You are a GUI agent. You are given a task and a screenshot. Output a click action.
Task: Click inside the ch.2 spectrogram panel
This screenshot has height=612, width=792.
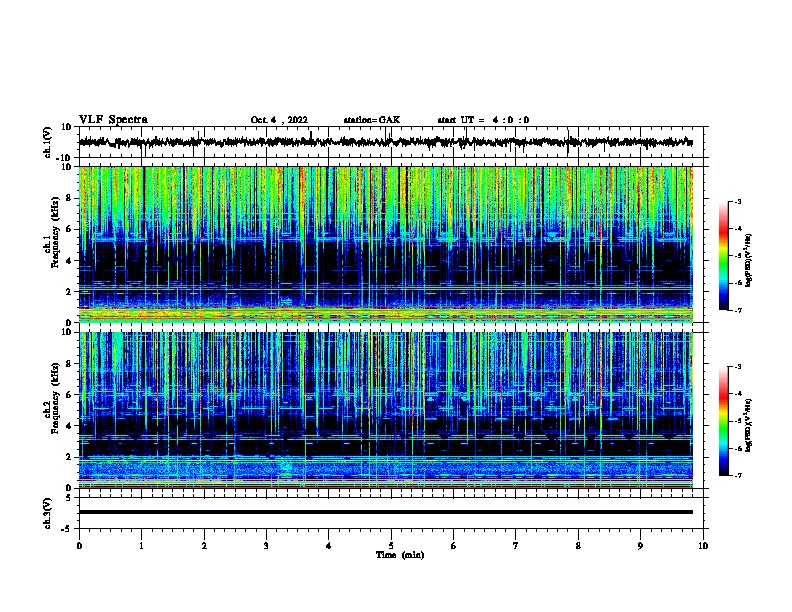point(386,410)
